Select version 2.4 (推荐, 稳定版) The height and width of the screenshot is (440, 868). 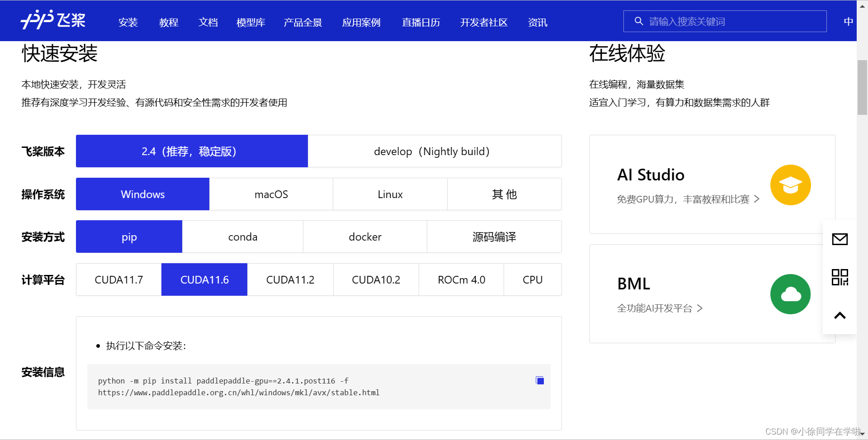click(192, 151)
